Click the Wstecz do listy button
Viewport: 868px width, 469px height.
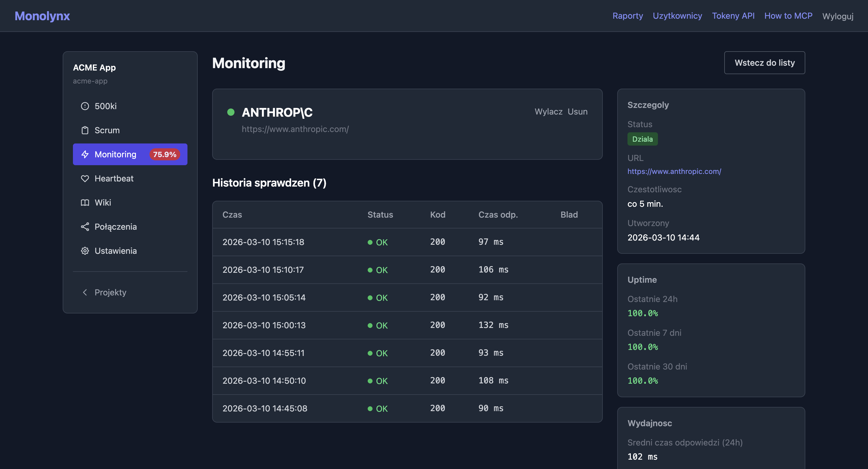pos(765,62)
